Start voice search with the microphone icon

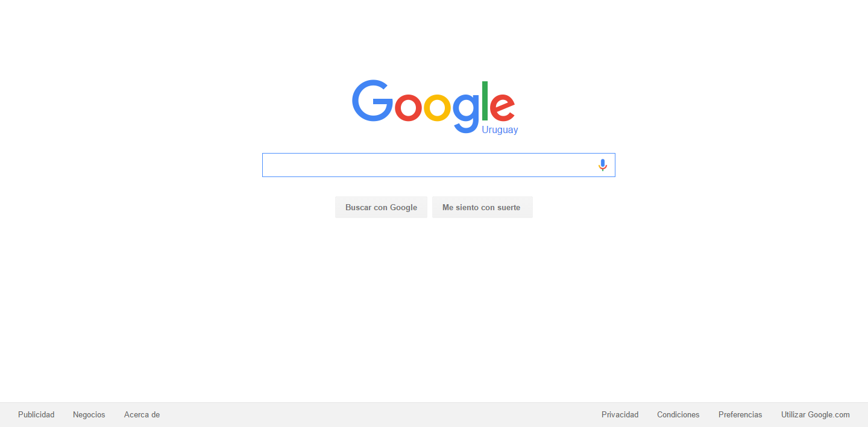602,165
